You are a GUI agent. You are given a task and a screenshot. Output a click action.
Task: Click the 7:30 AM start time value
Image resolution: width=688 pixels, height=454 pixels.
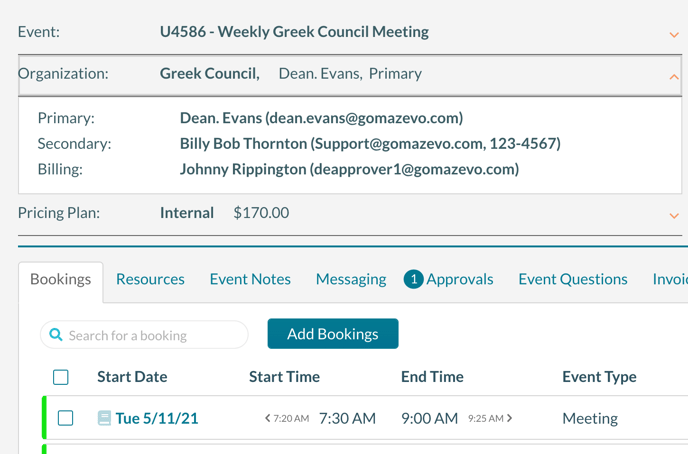(347, 418)
